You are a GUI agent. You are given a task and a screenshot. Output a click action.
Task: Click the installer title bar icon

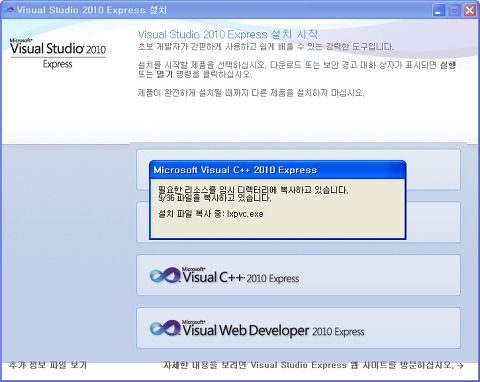(8, 10)
